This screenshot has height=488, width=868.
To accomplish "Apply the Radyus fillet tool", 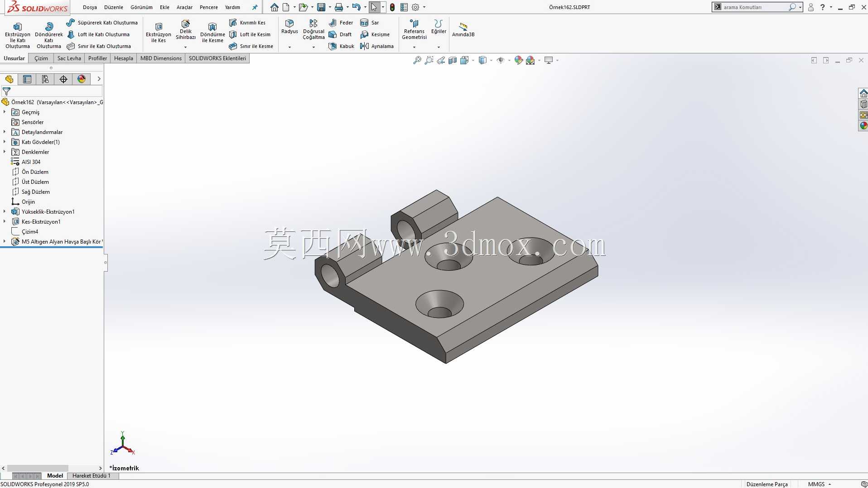I will point(289,27).
